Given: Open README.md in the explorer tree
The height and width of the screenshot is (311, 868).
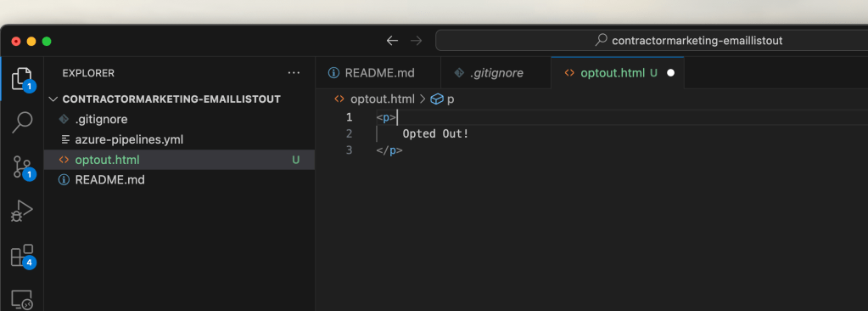Looking at the screenshot, I should click(179, 179).
